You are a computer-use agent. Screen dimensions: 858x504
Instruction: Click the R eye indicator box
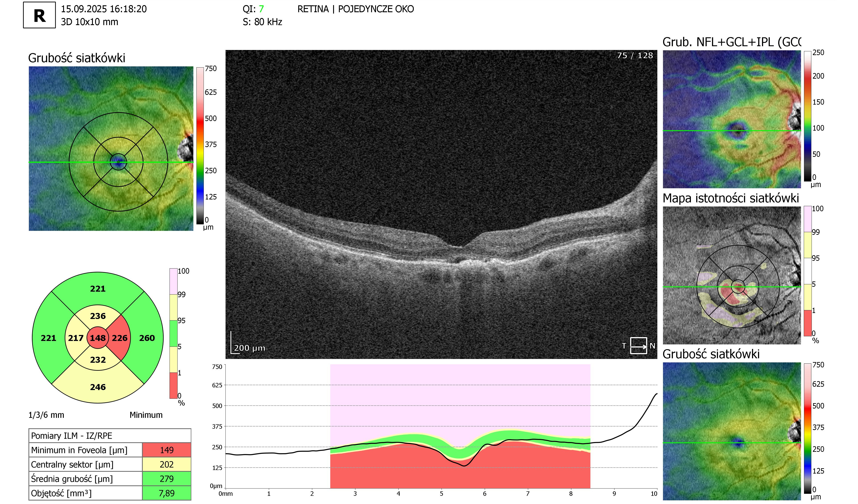[x=40, y=15]
